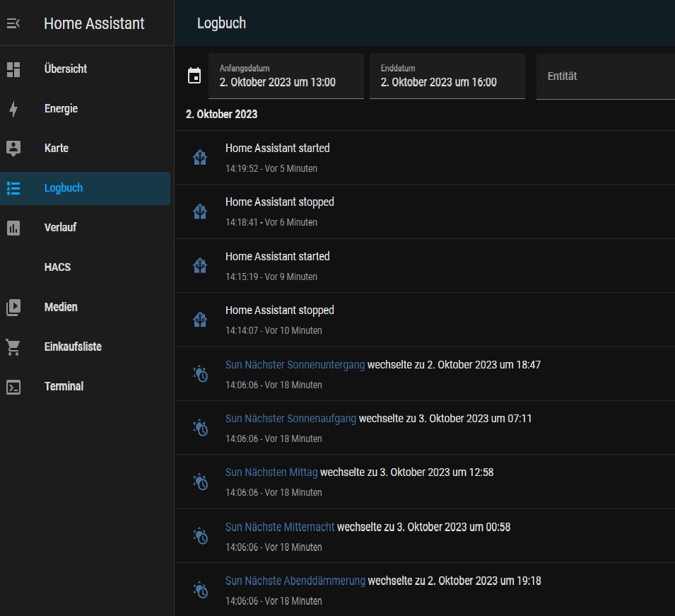Viewport: 675px width, 616px height.
Task: Click the Einkaufsliste shopping cart icon
Action: (x=13, y=347)
